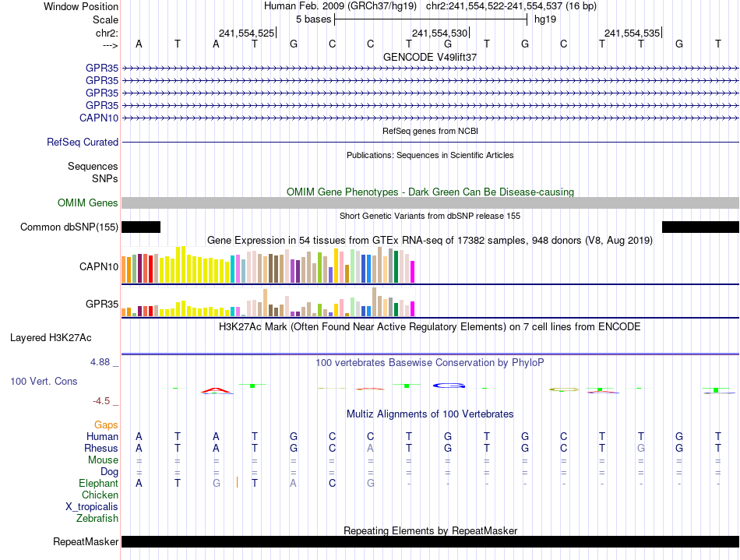740x560 pixels.
Task: Click the Zebrafish species label
Action: click(x=97, y=519)
